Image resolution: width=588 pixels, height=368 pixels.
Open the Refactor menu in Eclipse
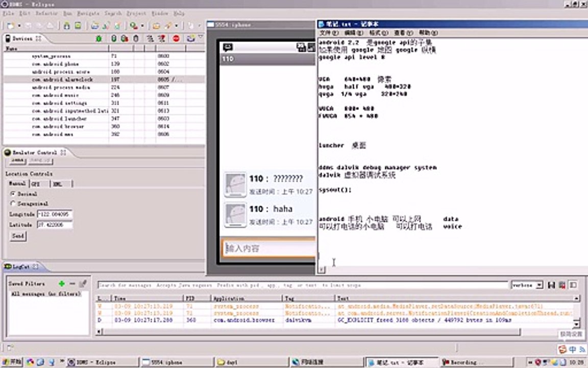click(x=46, y=13)
